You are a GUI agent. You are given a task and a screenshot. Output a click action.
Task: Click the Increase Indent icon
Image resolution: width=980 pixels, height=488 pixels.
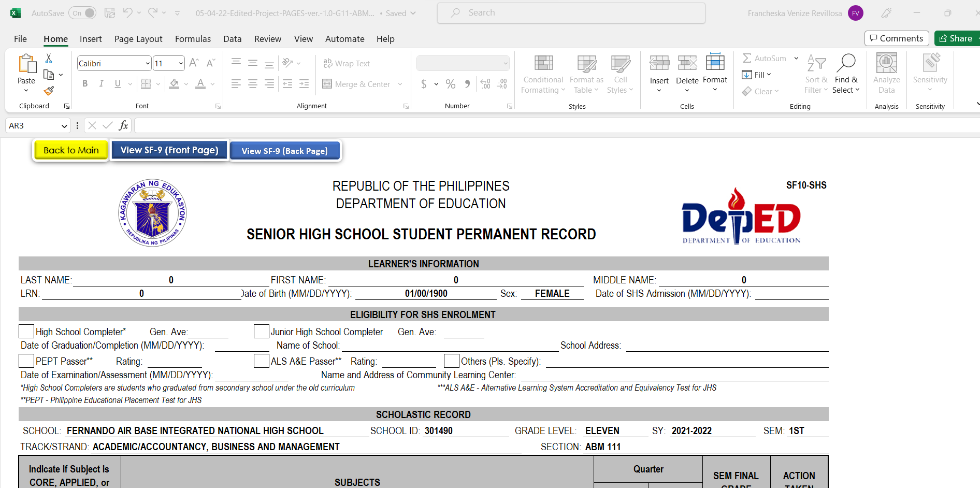click(304, 84)
